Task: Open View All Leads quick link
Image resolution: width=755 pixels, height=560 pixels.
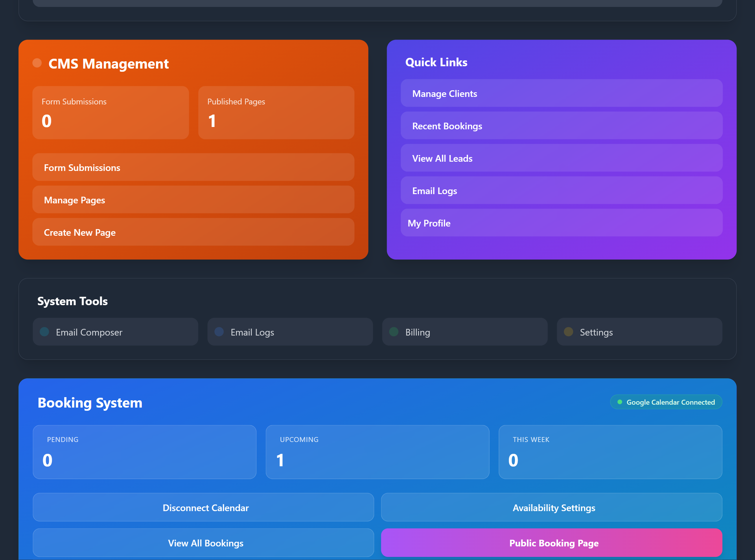Action: click(561, 158)
